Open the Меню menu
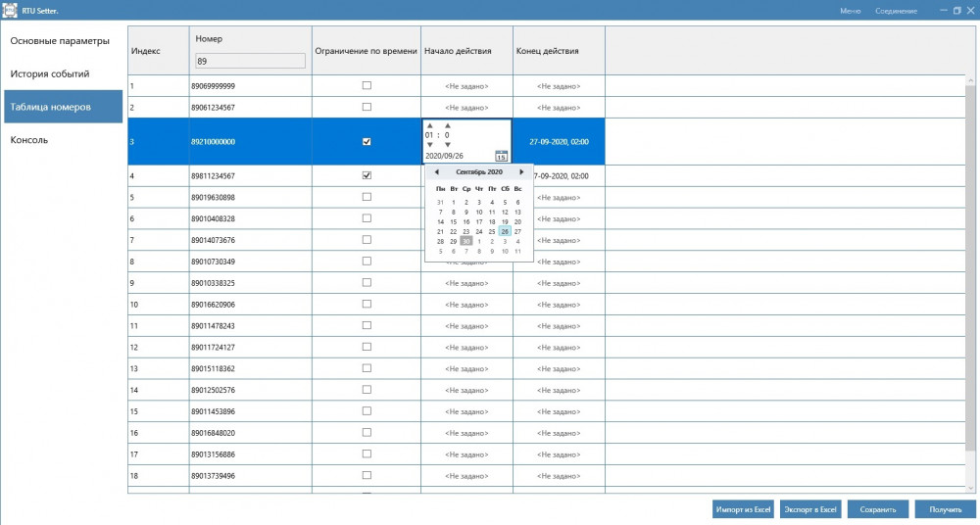980x525 pixels. tap(850, 11)
